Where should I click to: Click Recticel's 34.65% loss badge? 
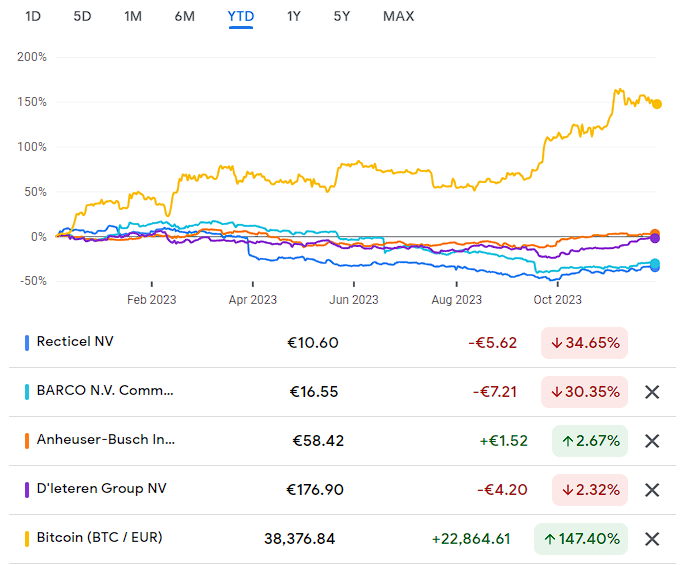[584, 343]
